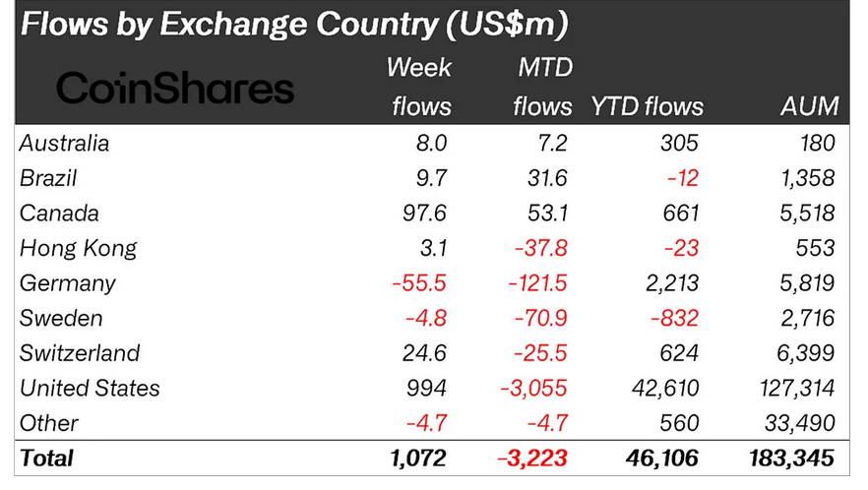Click the Total row label
Screen dimensions: 868x490
coord(46,458)
